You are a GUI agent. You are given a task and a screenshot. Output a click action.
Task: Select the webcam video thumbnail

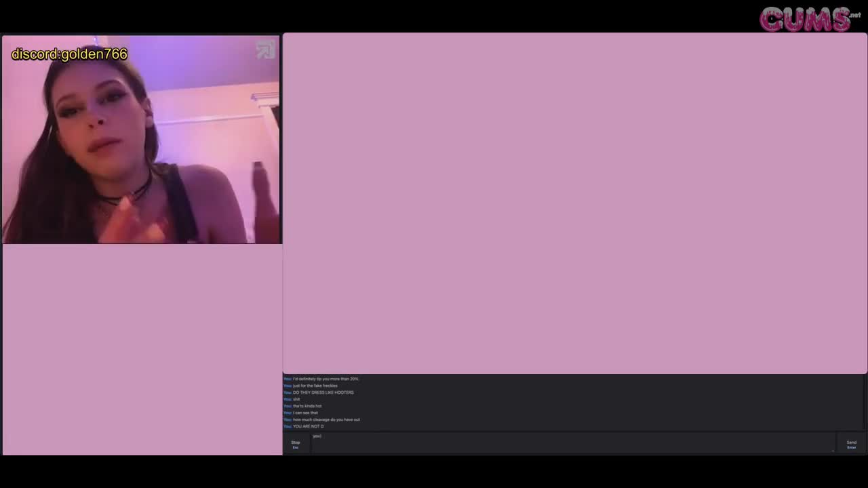coord(140,139)
